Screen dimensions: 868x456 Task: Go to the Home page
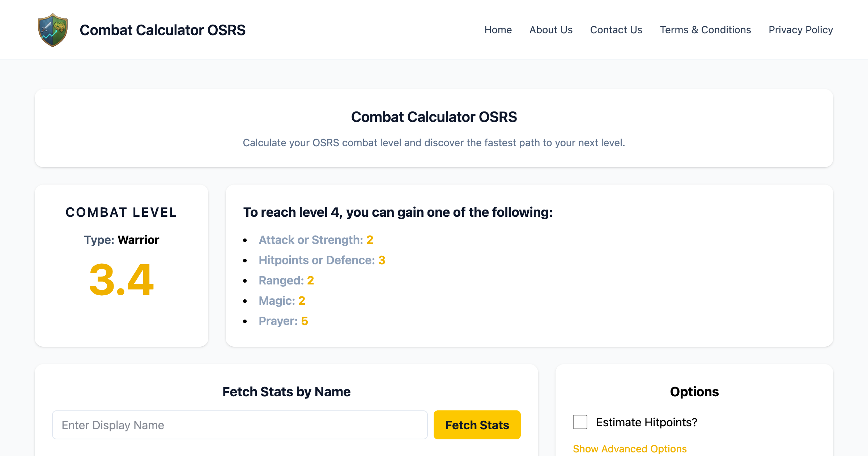(498, 30)
